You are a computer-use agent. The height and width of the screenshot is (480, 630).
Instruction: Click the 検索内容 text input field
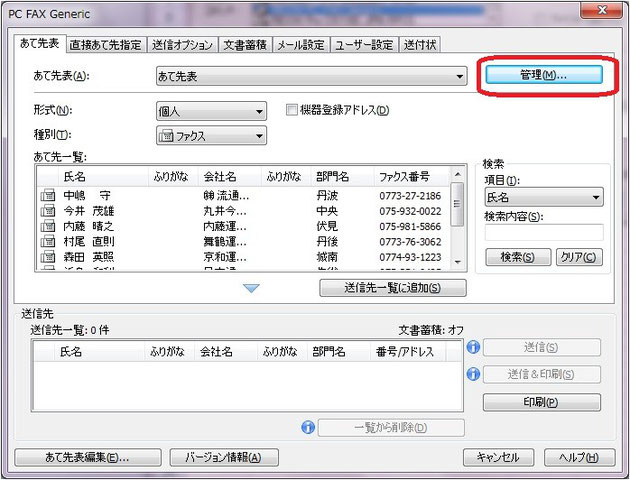coord(544,232)
